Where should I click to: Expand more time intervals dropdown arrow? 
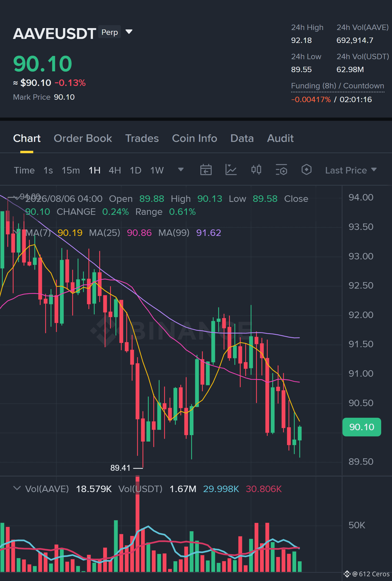point(181,170)
